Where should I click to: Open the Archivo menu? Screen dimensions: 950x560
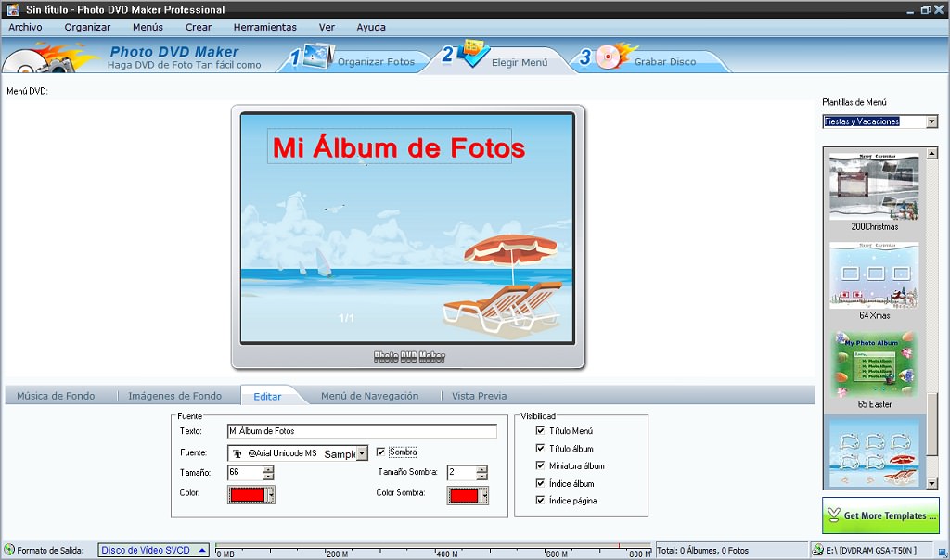point(25,27)
